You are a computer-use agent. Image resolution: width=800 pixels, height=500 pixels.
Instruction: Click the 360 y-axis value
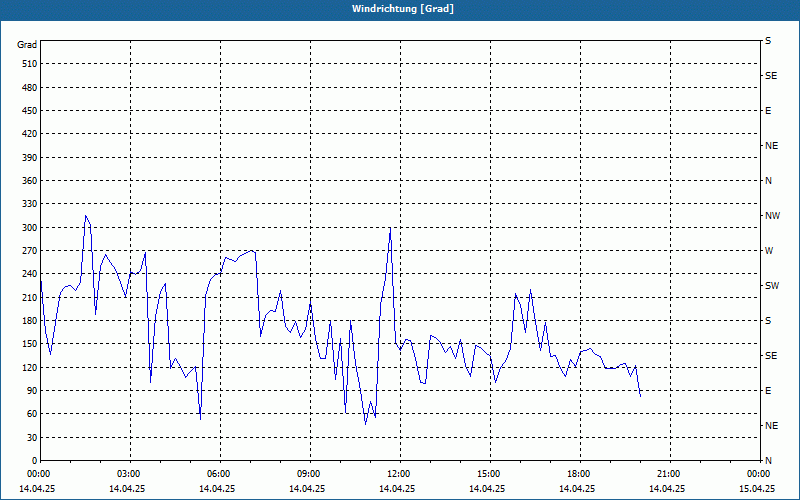30,181
